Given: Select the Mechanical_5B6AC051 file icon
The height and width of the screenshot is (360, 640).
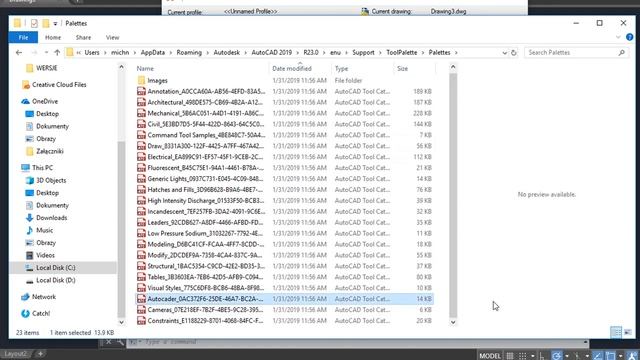Looking at the screenshot, I should click(141, 113).
